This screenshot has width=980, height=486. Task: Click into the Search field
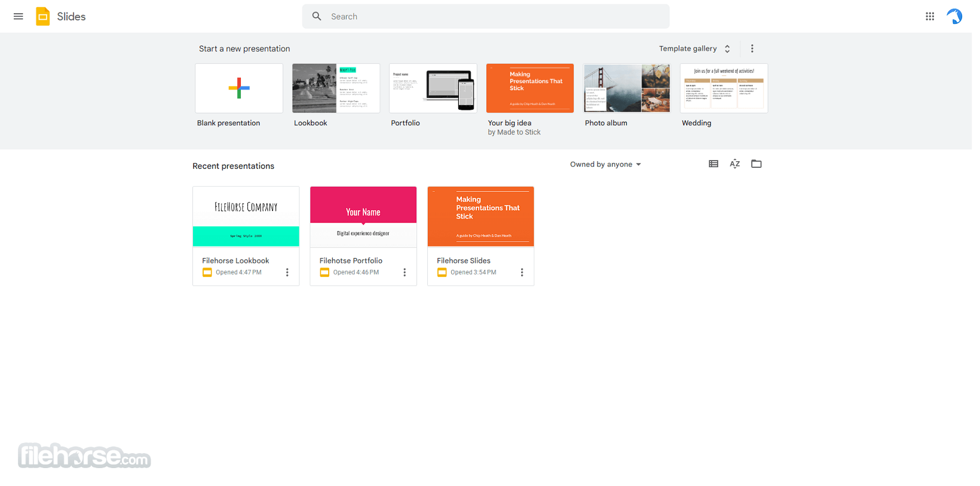tap(486, 16)
